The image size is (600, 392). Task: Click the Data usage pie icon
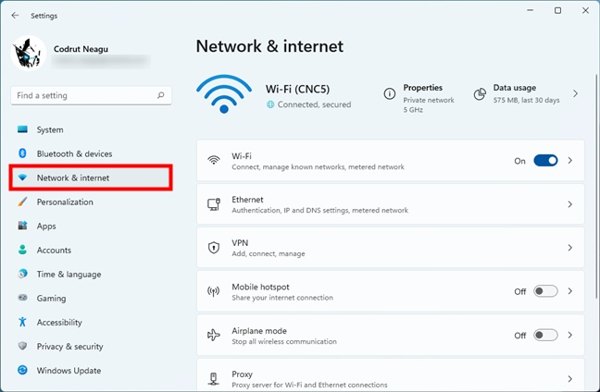(x=479, y=94)
